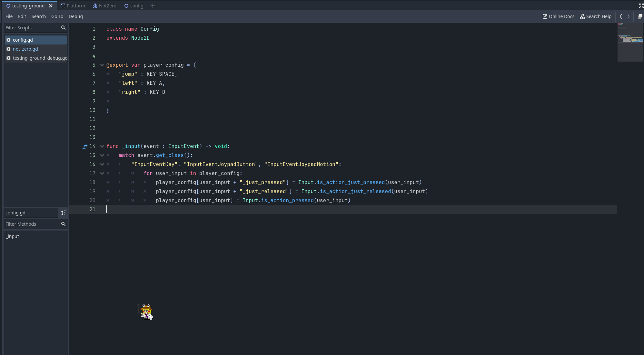Screen dimensions: 644x355
Task: Collapse the player_config dictionary at line 5
Action: coord(102,65)
